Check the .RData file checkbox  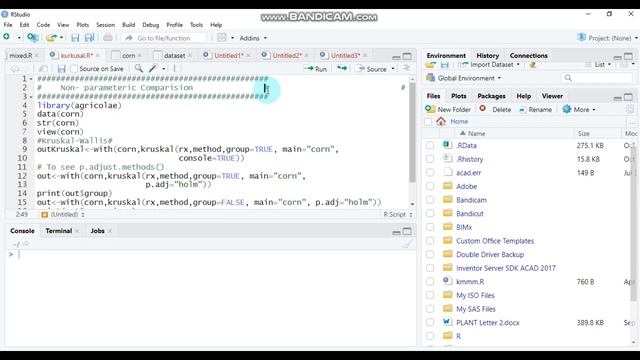click(430, 145)
